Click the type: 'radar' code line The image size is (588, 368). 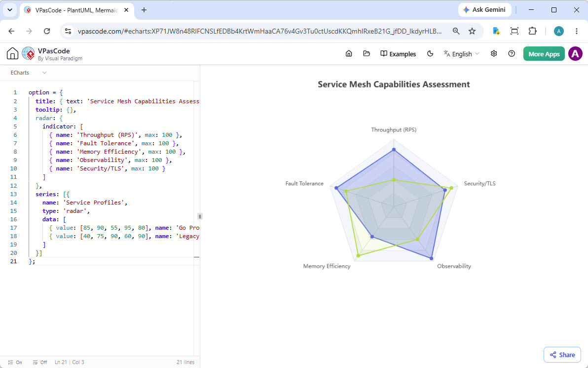click(66, 211)
